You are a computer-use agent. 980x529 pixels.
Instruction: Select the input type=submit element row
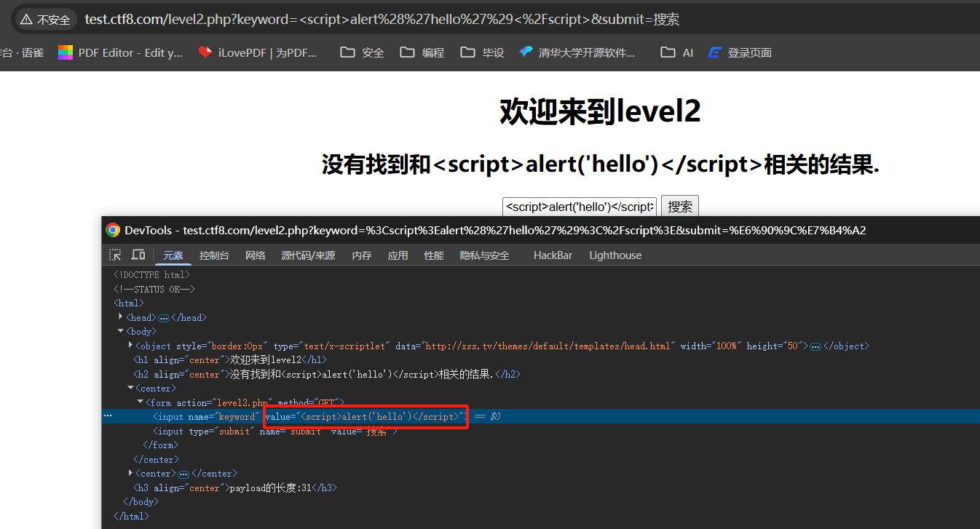point(275,431)
